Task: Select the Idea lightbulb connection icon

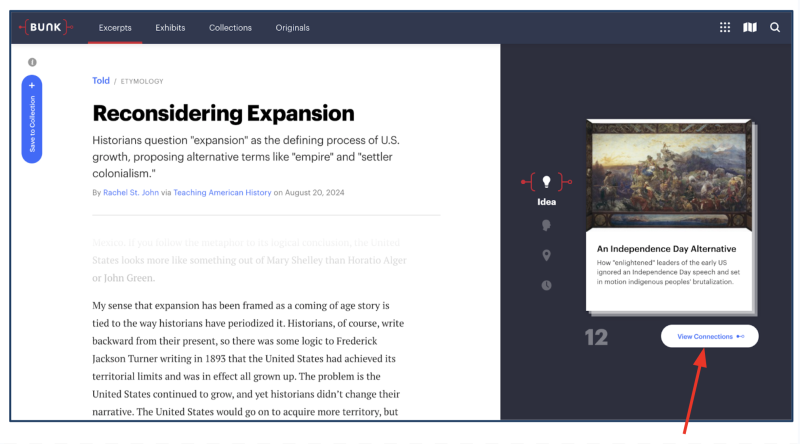Action: (x=546, y=182)
